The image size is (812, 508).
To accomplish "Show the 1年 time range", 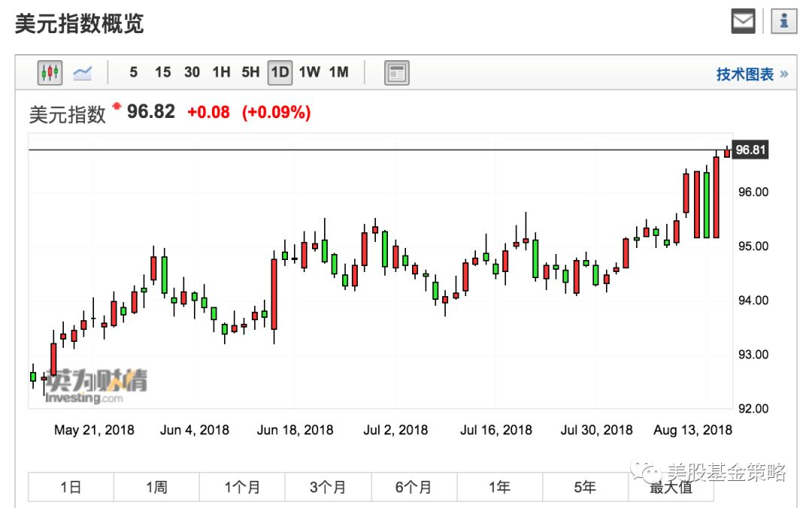I will pos(499,488).
